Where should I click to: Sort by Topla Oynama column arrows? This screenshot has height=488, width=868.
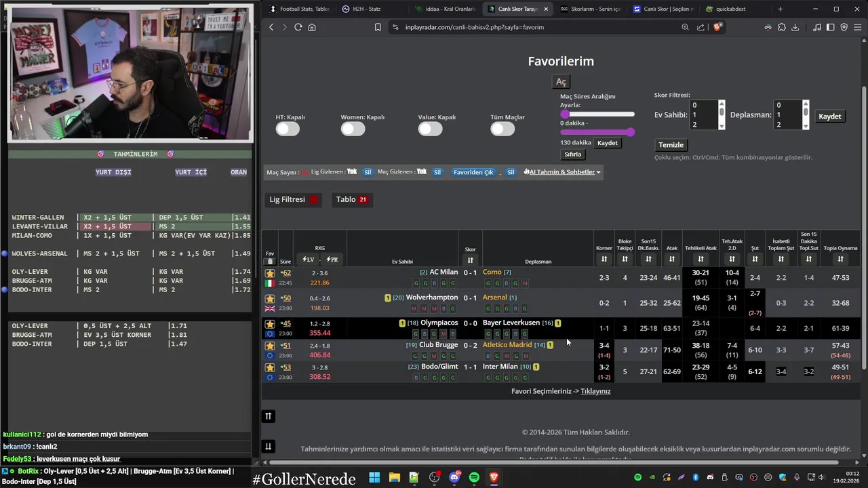click(x=840, y=259)
